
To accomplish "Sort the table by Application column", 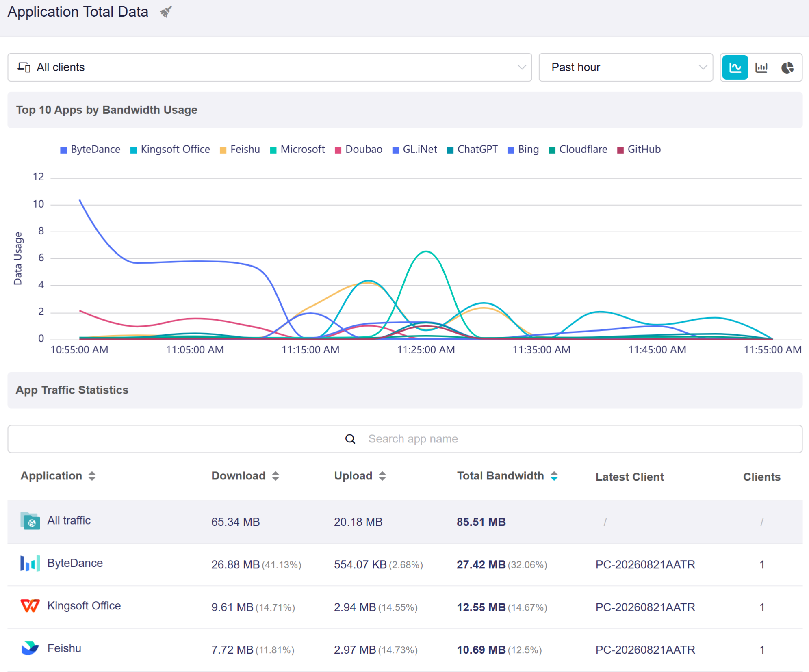I will click(x=92, y=476).
